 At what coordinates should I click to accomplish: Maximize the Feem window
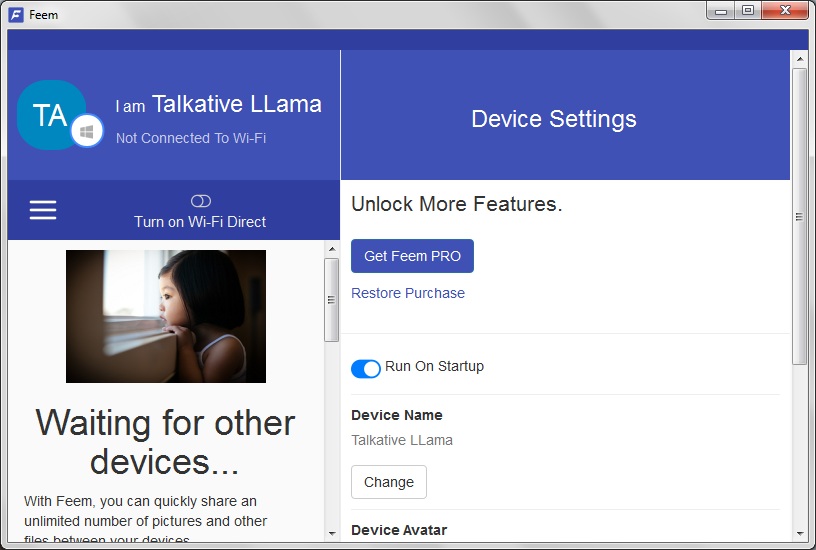(747, 10)
